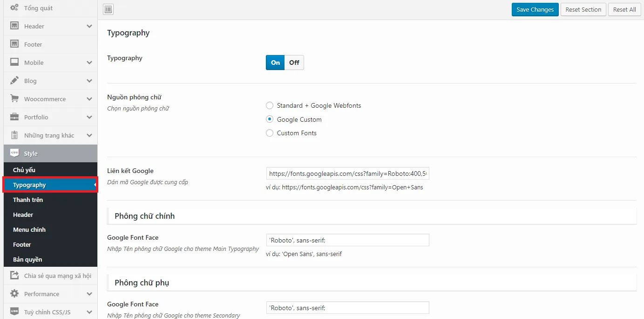644x319 pixels.
Task: Expand the Mobile menu chevron
Action: coord(89,62)
